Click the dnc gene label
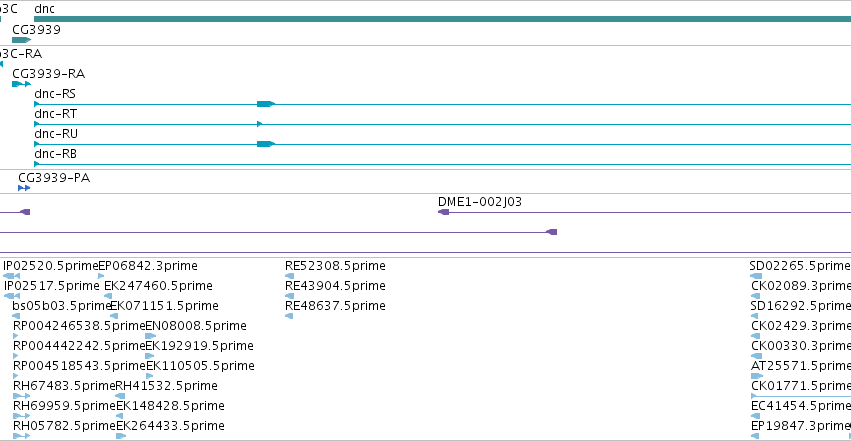 [x=45, y=9]
